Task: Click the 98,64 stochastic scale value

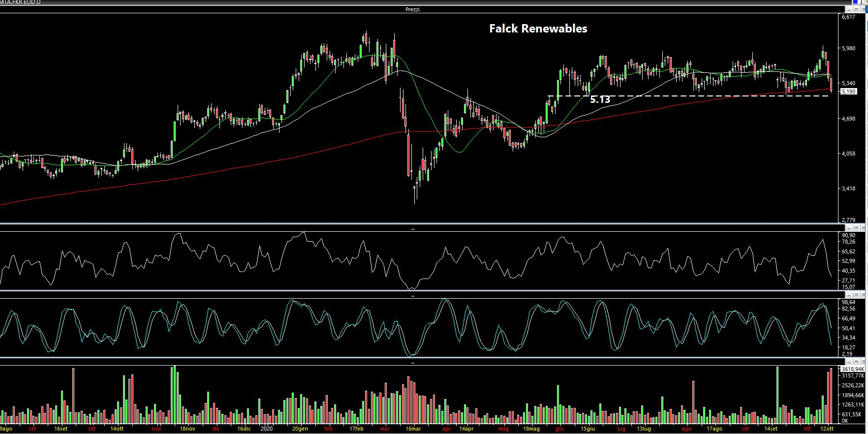Action: (848, 302)
